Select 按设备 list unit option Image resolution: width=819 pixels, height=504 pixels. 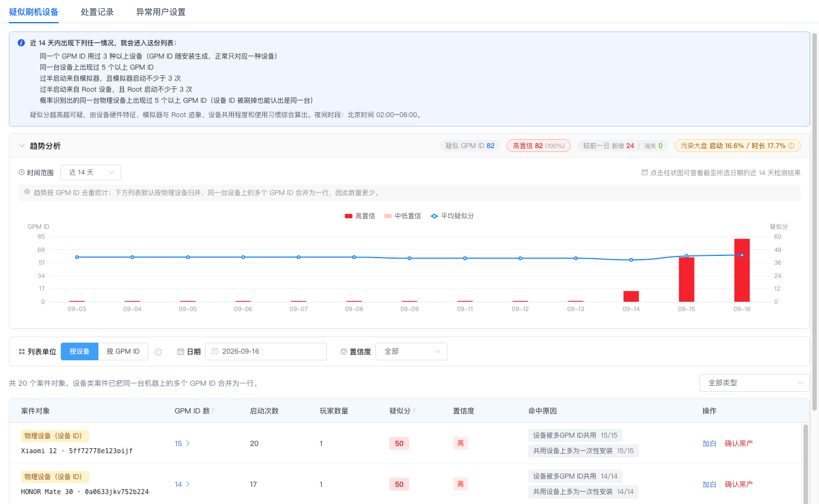pos(80,351)
